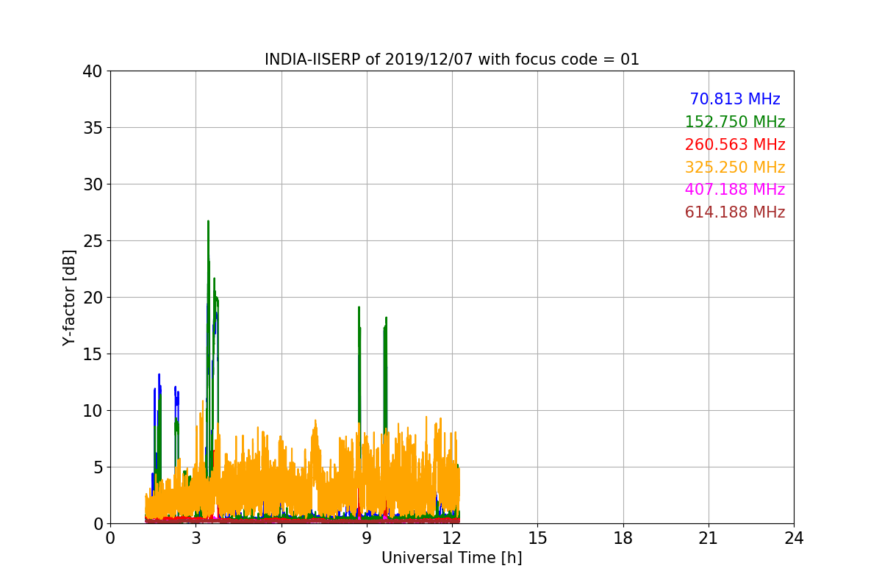Click the tallest green peak near 27 dB
Image resolution: width=882 pixels, height=588 pixels.
(x=208, y=222)
